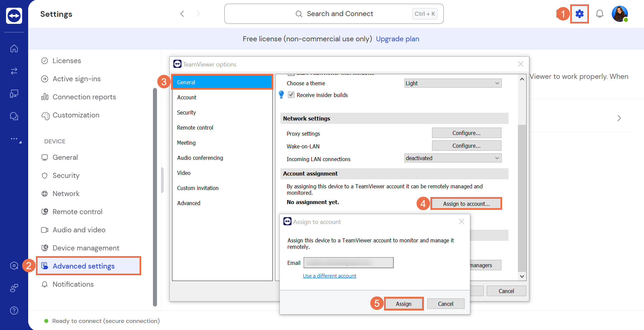
Task: Close the Assign to account dialog
Action: (462, 222)
